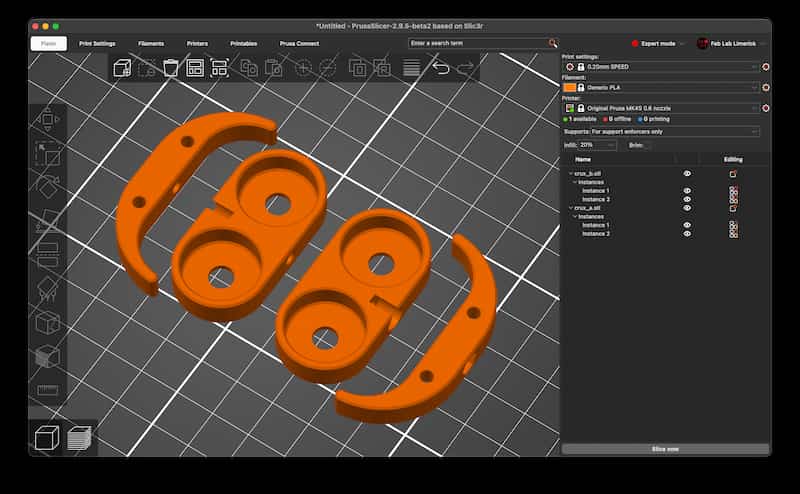The width and height of the screenshot is (800, 494).
Task: Toggle eye for Instance 2 of crux_a.stl
Action: coord(687,234)
